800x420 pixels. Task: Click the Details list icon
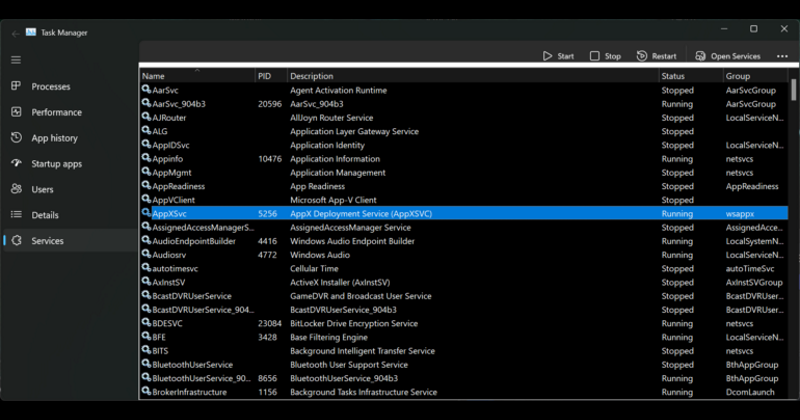(16, 215)
